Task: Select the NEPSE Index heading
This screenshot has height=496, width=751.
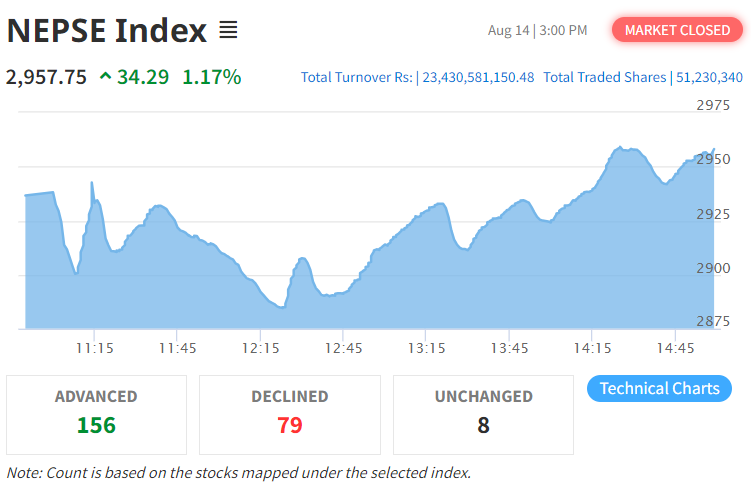Action: (106, 31)
